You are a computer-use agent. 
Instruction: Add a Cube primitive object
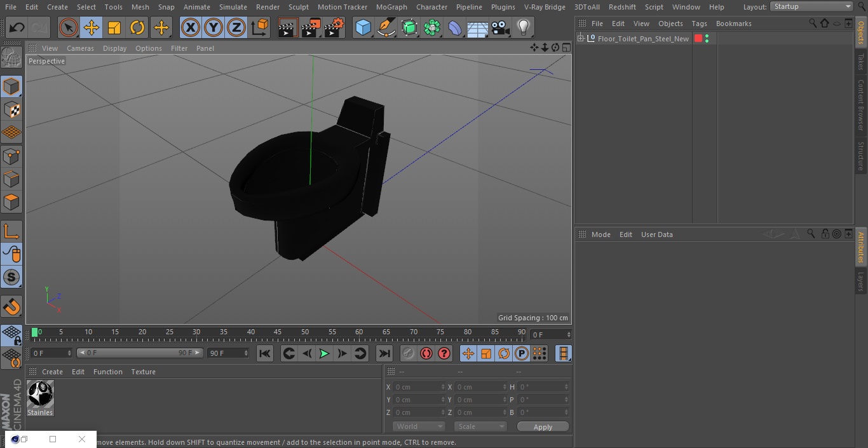pyautogui.click(x=363, y=27)
